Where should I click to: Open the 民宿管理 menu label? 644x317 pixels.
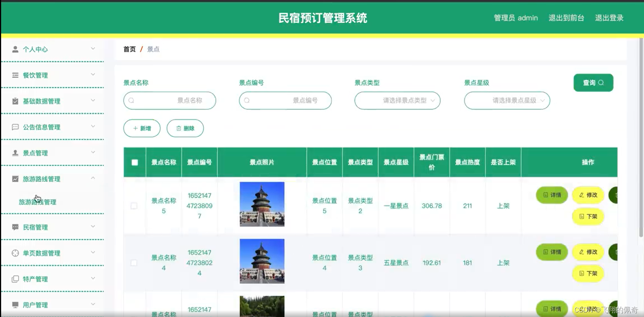coord(35,227)
